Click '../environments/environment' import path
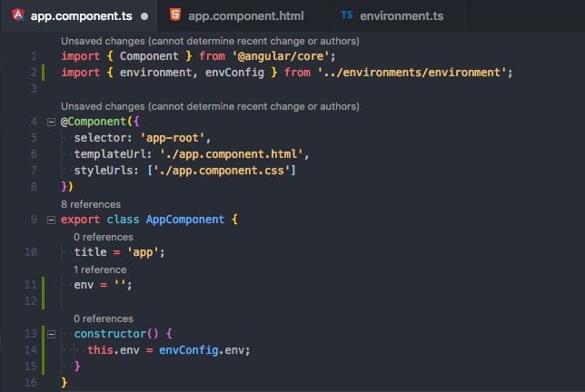Image resolution: width=585 pixels, height=392 pixels. (411, 73)
